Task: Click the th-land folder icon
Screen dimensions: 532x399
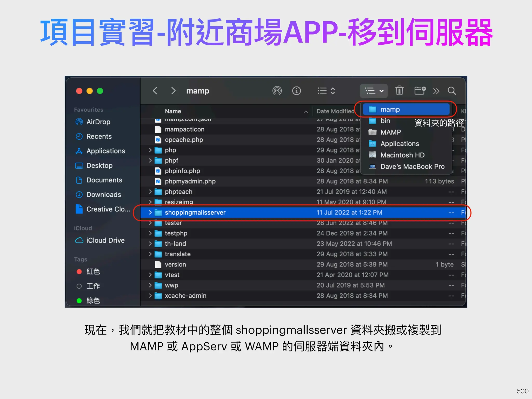Action: pyautogui.click(x=158, y=244)
